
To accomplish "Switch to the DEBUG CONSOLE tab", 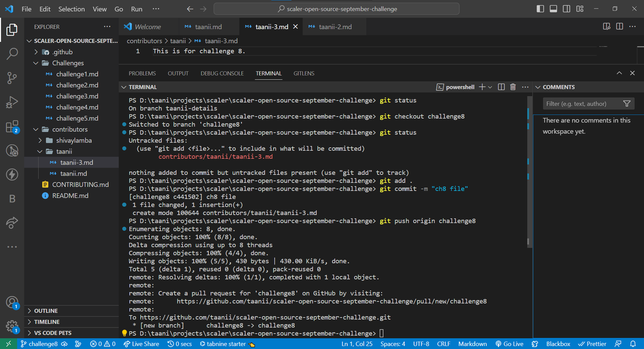I will tap(222, 73).
